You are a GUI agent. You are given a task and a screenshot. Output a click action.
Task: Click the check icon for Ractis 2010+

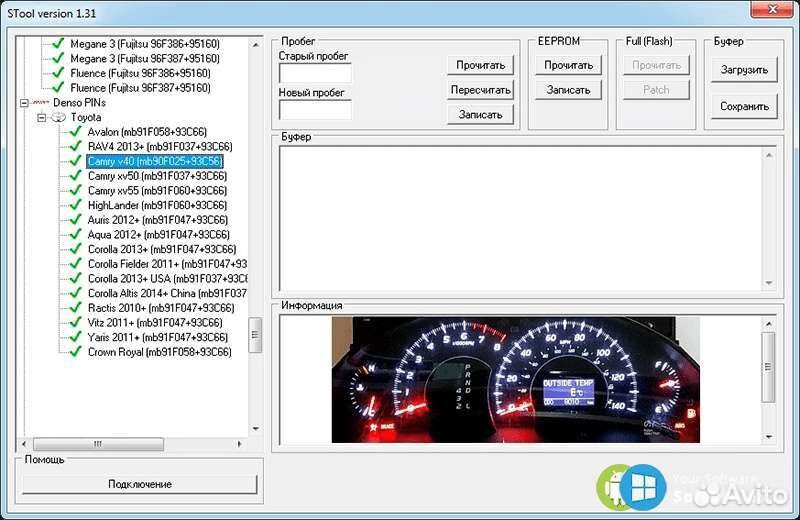click(76, 308)
